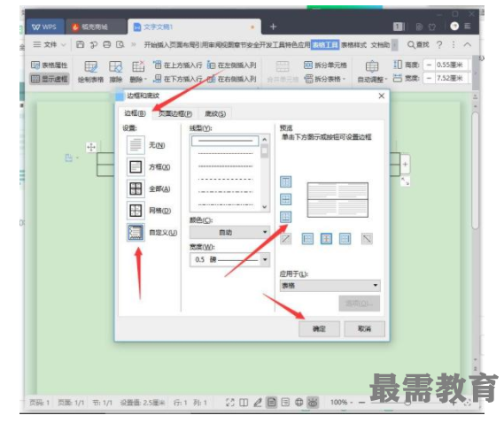The height and width of the screenshot is (423, 504).
Task: Click the 高度 decrease minus button
Action: pos(429,65)
